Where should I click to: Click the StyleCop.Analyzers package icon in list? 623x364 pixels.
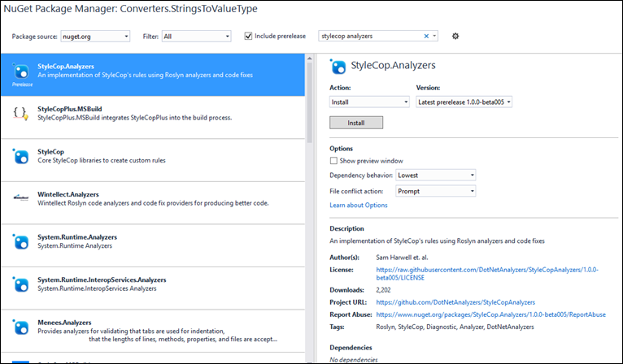(x=22, y=71)
